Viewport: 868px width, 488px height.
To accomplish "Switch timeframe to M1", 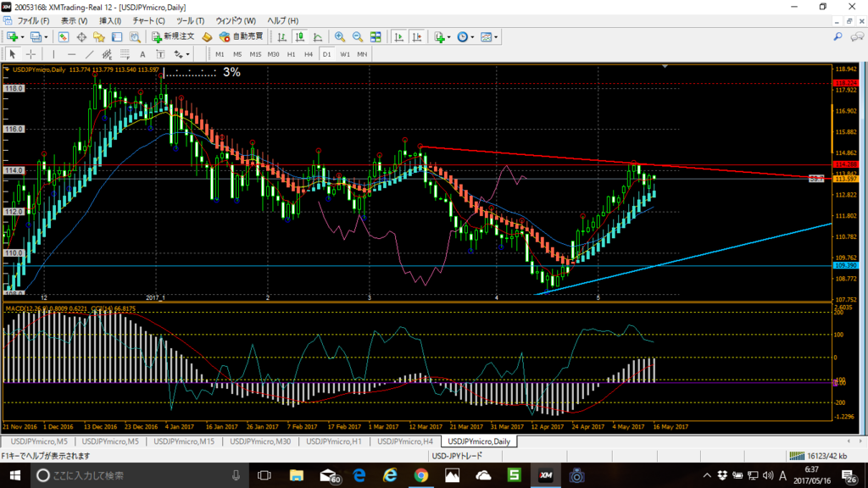I will (x=220, y=54).
